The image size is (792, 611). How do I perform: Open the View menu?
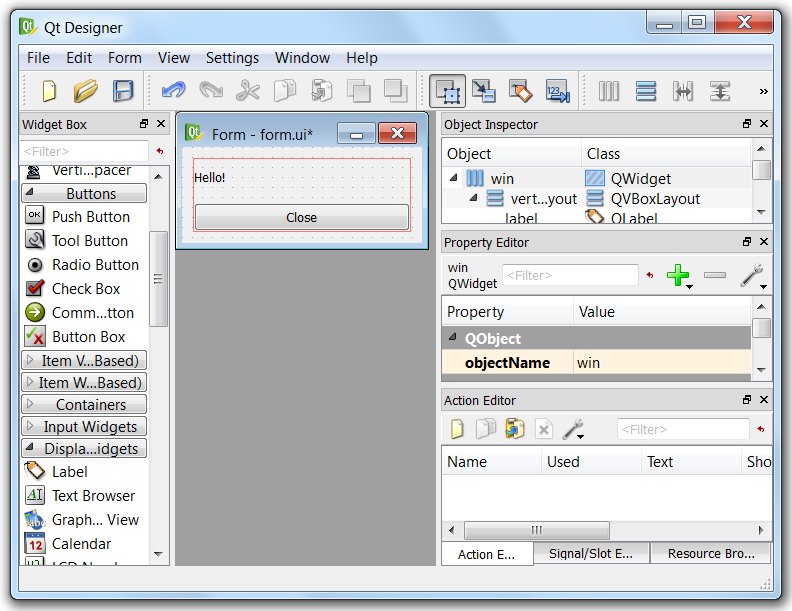tap(174, 58)
